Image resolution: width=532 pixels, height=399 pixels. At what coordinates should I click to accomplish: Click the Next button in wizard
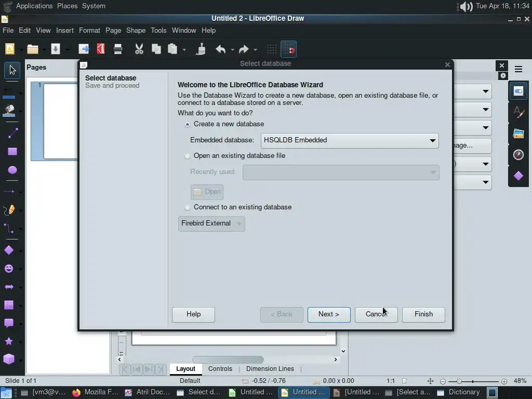point(329,314)
